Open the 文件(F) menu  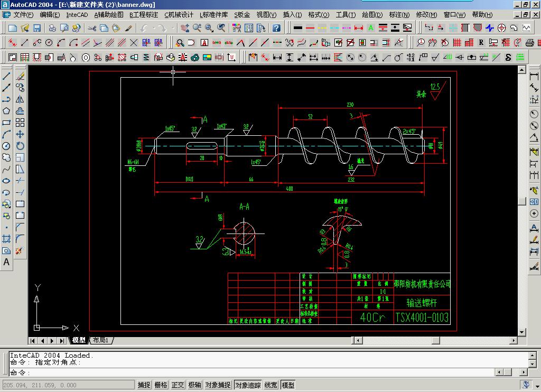(x=23, y=15)
